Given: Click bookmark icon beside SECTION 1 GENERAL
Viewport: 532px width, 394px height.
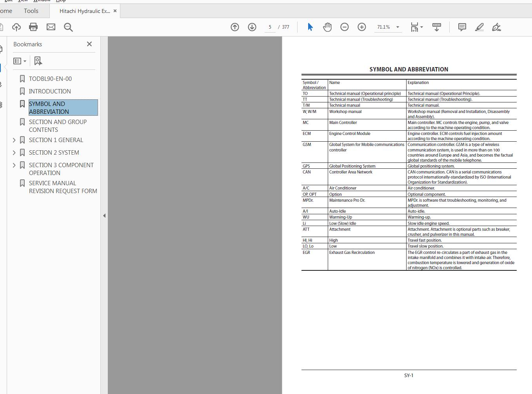Looking at the screenshot, I should tap(22, 140).
